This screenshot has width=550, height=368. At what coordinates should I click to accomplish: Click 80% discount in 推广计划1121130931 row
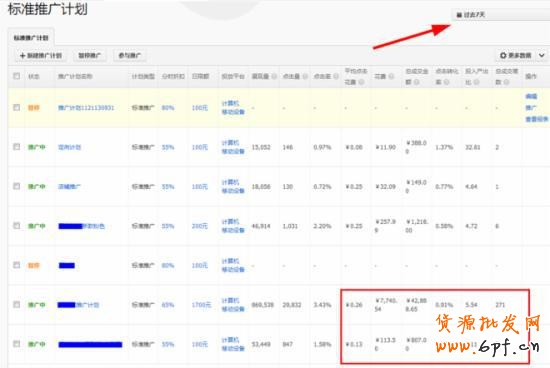(168, 108)
